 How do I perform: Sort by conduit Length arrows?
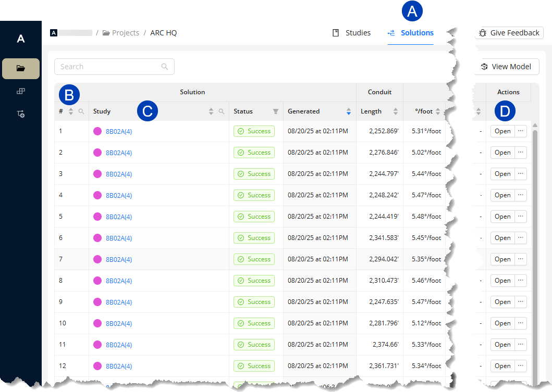click(x=395, y=111)
